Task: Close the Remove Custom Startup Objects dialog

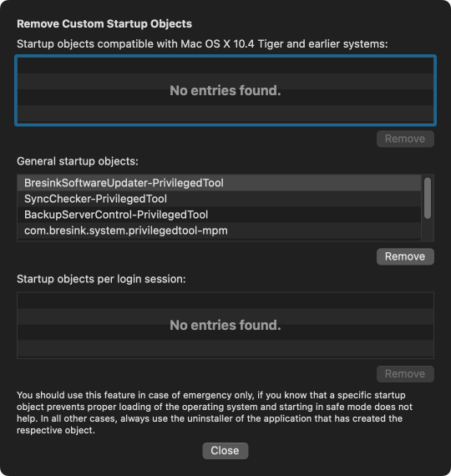Action: (225, 450)
